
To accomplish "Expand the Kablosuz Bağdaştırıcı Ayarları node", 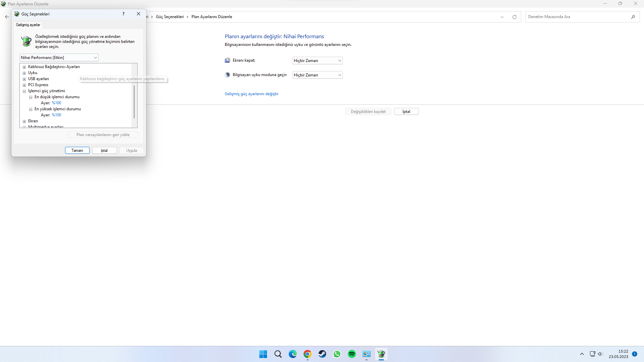I will (24, 67).
